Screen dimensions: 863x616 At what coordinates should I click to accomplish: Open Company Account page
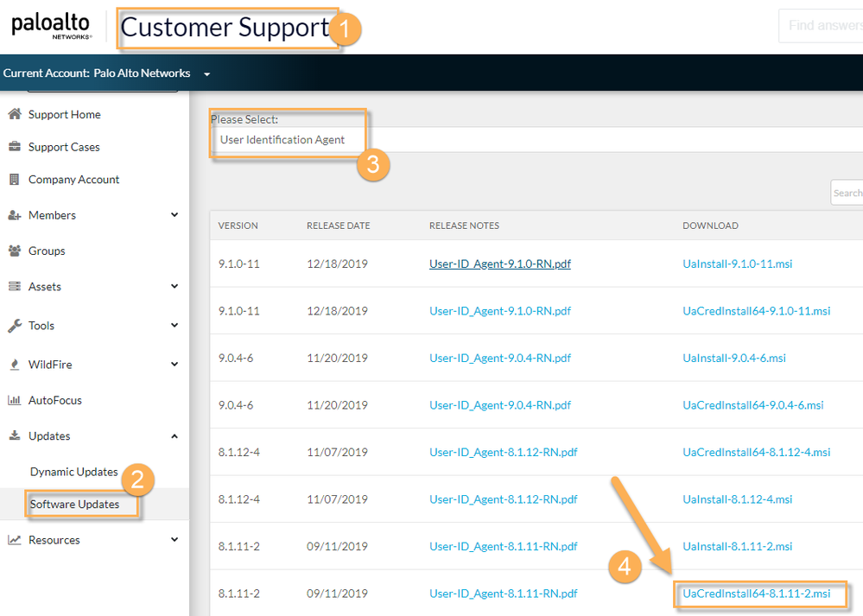(73, 180)
